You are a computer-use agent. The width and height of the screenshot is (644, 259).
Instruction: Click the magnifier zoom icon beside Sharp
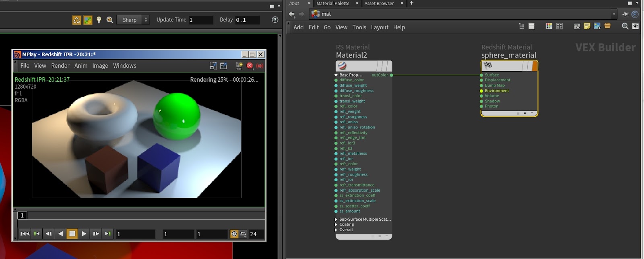click(109, 20)
